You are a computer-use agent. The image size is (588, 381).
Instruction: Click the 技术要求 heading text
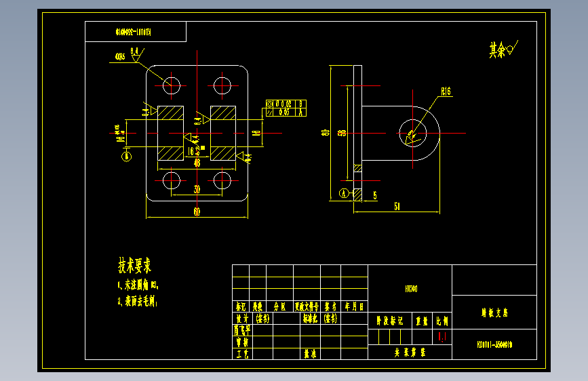click(x=135, y=266)
